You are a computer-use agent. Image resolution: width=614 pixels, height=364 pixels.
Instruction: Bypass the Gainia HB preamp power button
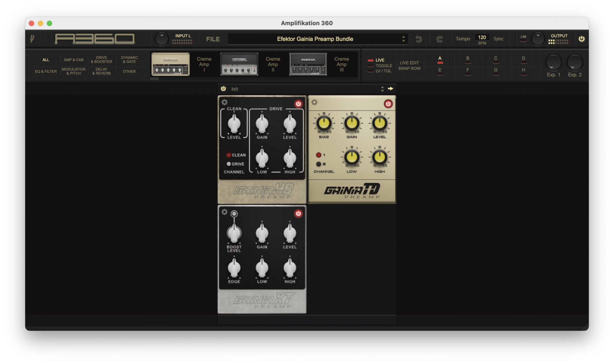coord(298,104)
